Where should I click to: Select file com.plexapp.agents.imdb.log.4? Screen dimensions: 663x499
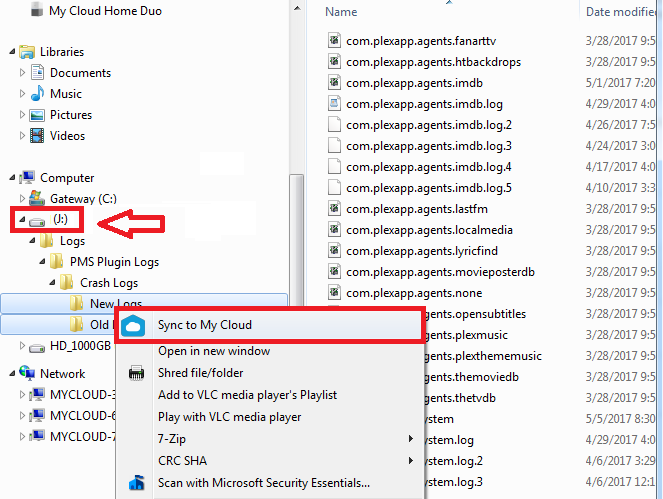(x=429, y=167)
